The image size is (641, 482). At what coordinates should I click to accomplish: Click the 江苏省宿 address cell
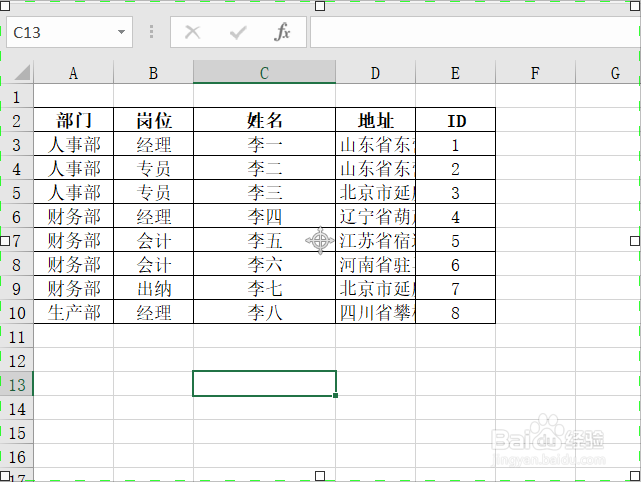coord(375,240)
